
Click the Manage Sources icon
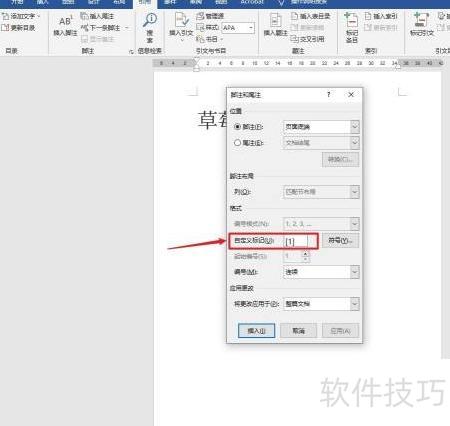200,16
